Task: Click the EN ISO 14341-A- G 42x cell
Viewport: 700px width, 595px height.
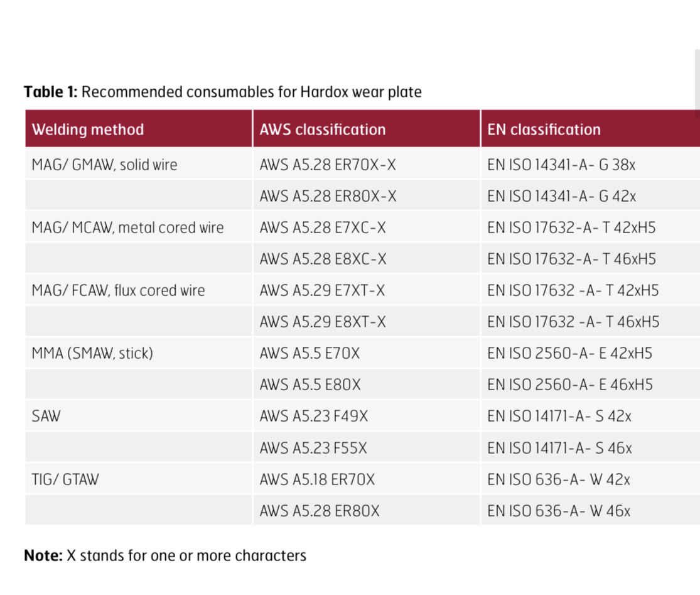Action: (x=561, y=196)
